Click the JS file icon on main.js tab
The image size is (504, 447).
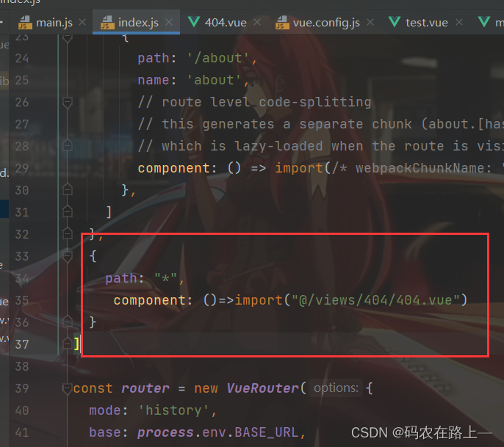pos(25,23)
